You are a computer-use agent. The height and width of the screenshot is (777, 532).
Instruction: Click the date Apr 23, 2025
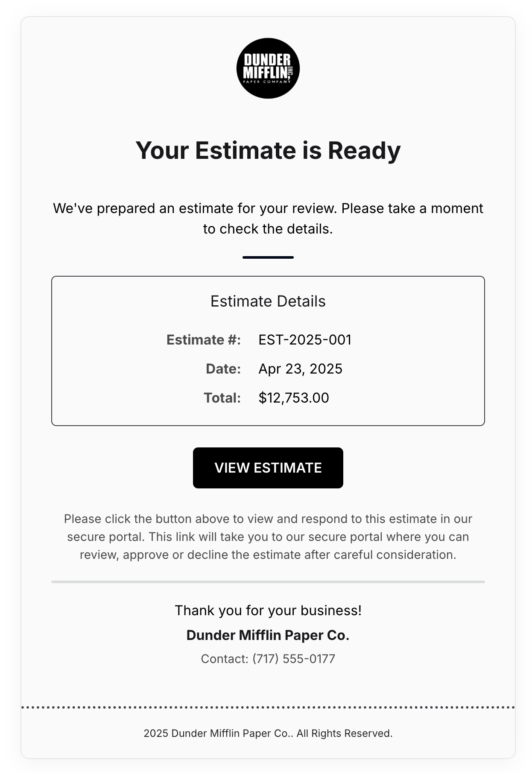click(301, 369)
